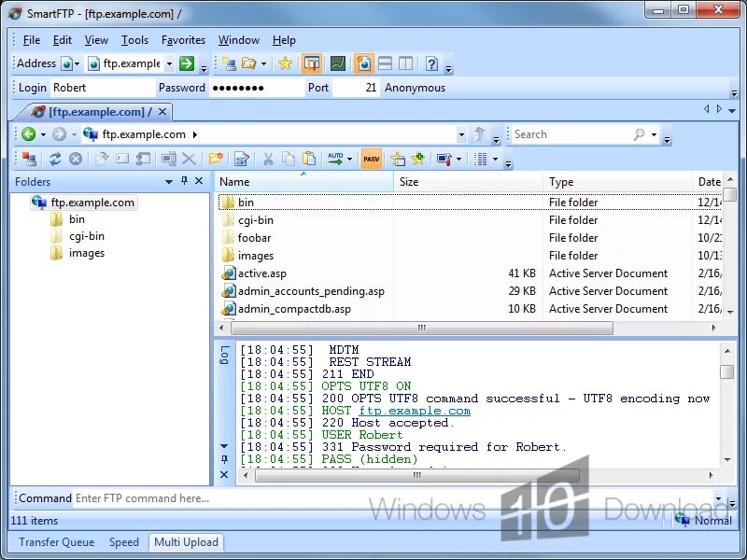
Task: Click the New Folder icon
Action: [x=216, y=159]
